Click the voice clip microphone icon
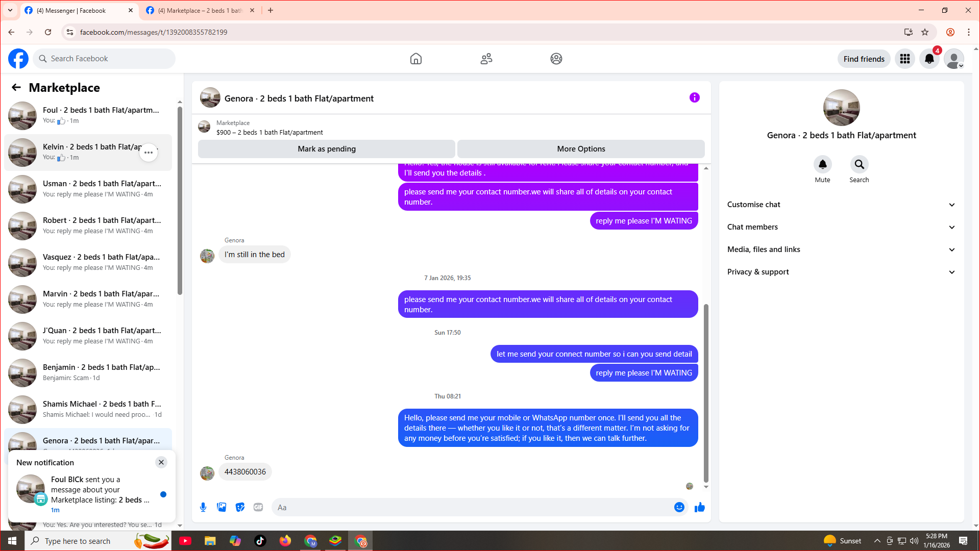980x551 pixels. pos(203,507)
